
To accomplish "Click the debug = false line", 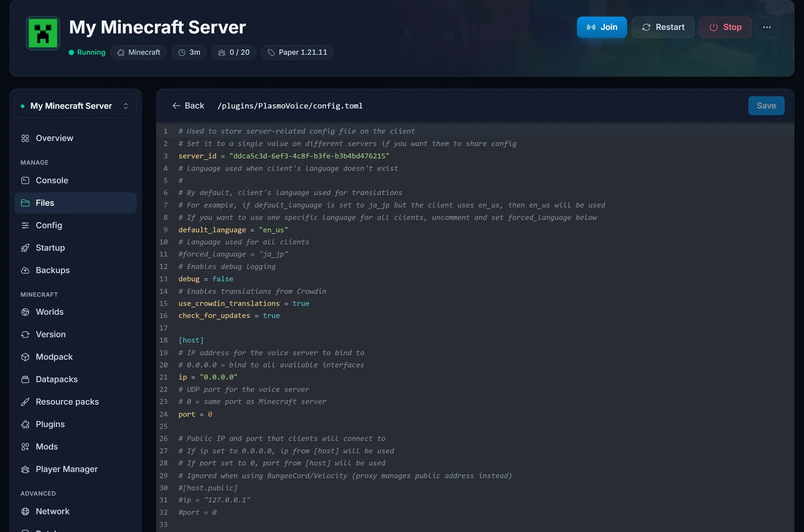I will pyautogui.click(x=206, y=279).
